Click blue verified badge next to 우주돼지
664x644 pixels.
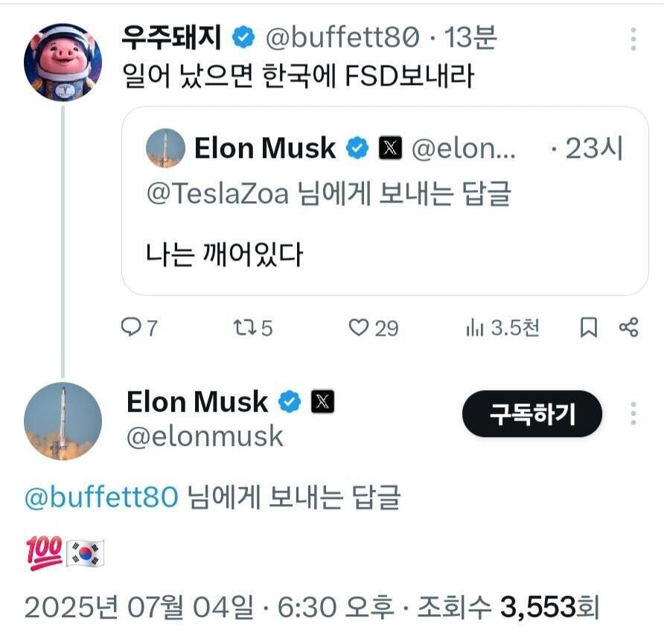point(243,37)
